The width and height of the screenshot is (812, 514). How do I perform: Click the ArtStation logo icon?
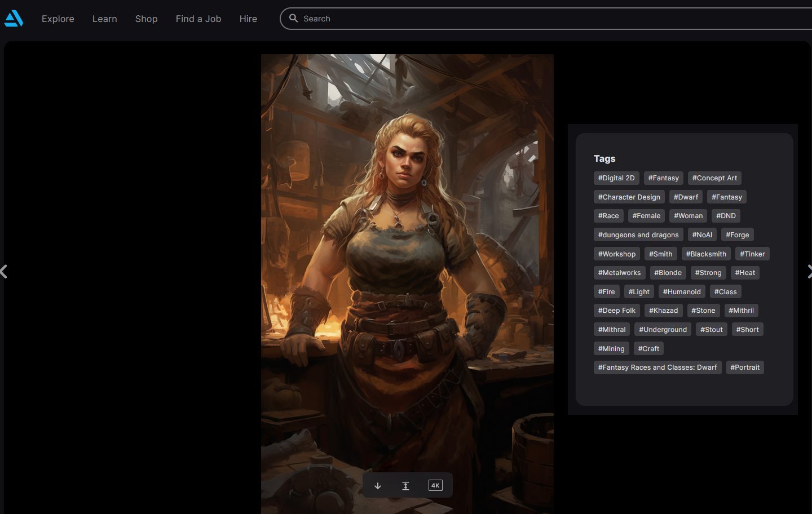tap(14, 19)
